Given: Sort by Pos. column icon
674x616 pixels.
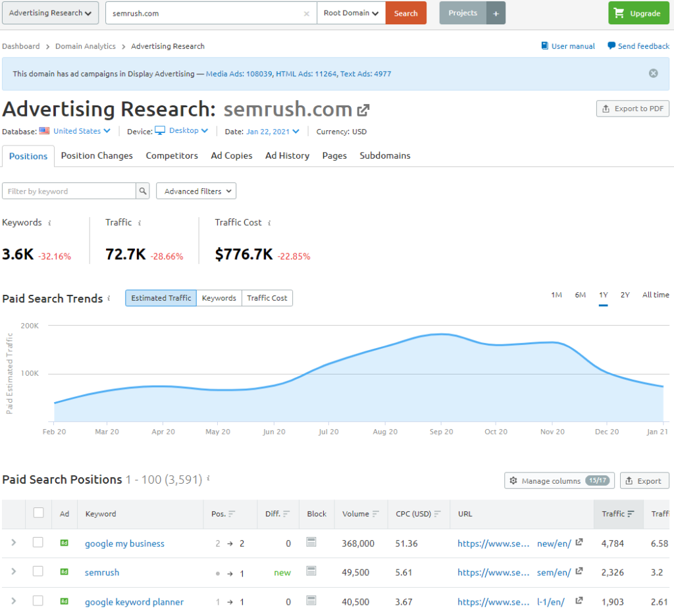Looking at the screenshot, I should click(x=232, y=514).
